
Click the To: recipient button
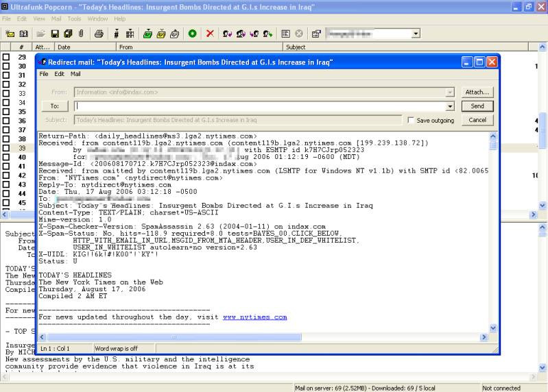54,106
